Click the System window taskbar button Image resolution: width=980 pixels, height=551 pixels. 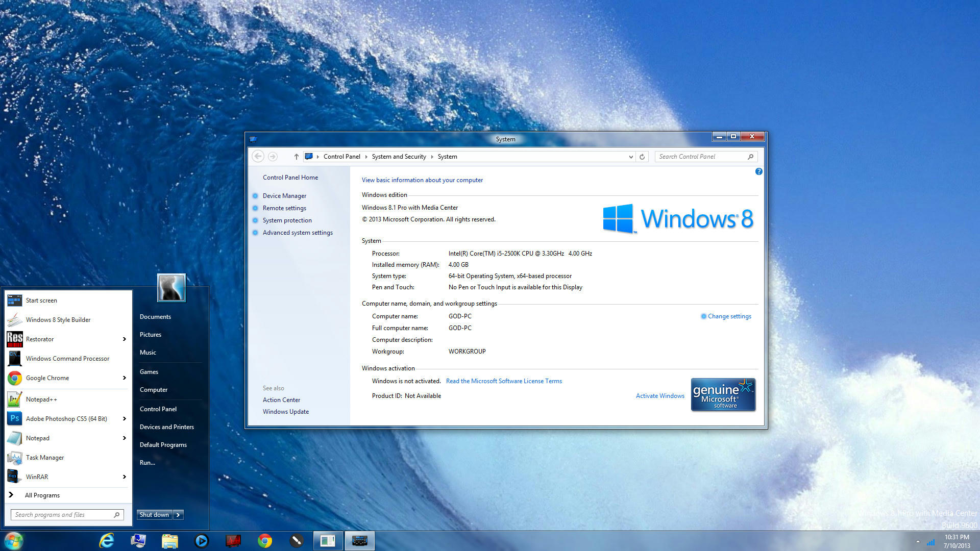359,541
